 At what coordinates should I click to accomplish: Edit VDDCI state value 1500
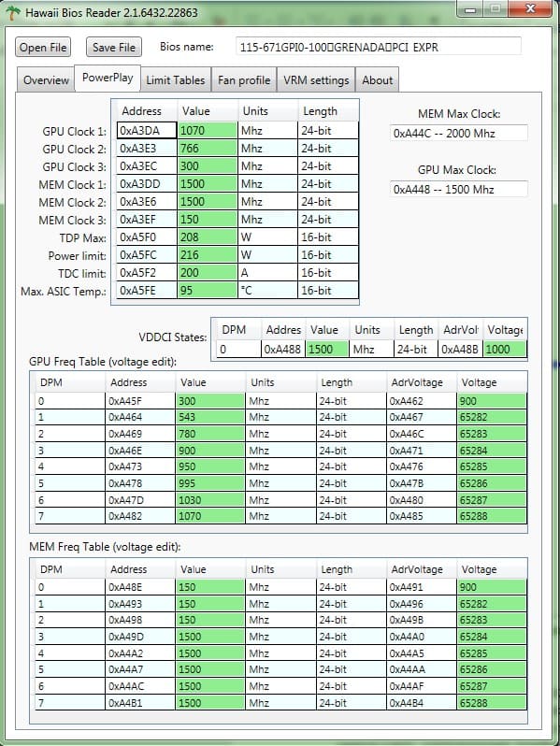(x=327, y=350)
